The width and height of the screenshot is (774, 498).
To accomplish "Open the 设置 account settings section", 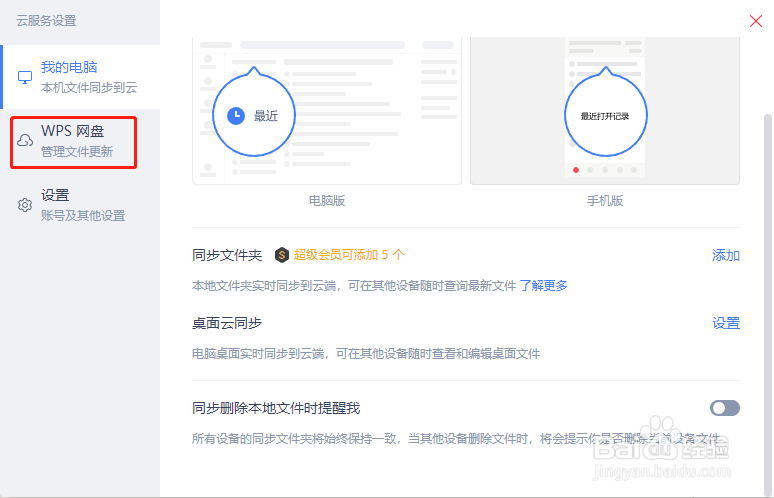I will (x=80, y=205).
